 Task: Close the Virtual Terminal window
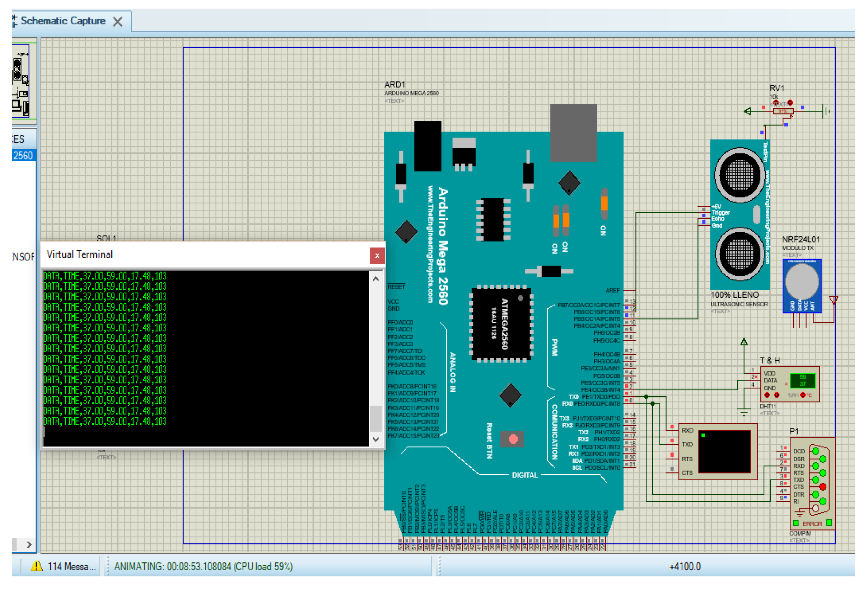coord(377,256)
